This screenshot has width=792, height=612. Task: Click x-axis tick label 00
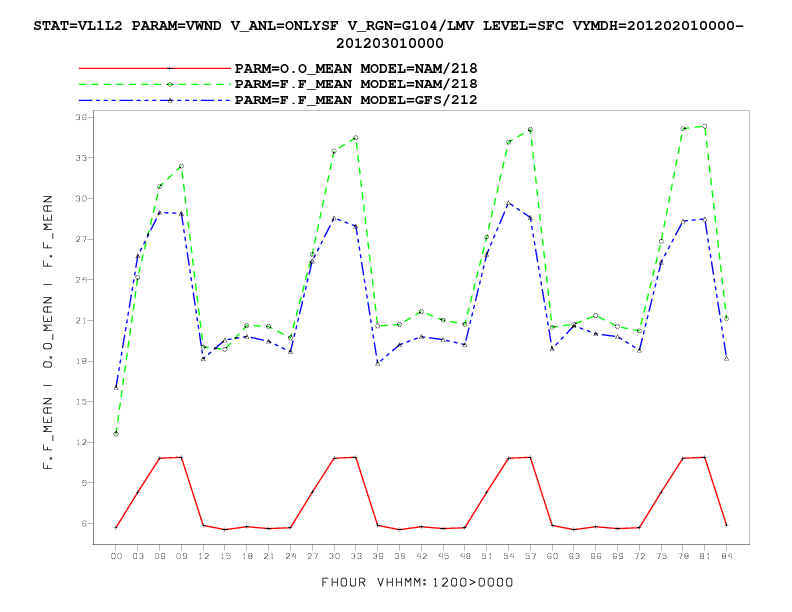tap(116, 556)
